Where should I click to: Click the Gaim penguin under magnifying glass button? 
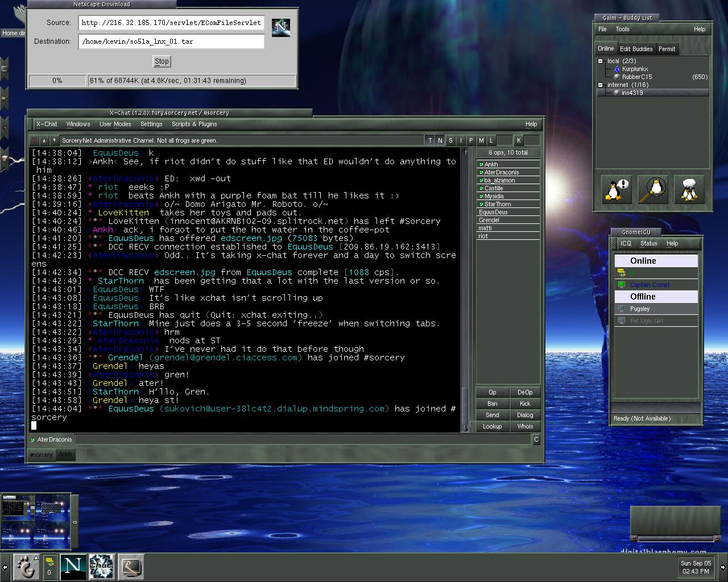(x=653, y=189)
